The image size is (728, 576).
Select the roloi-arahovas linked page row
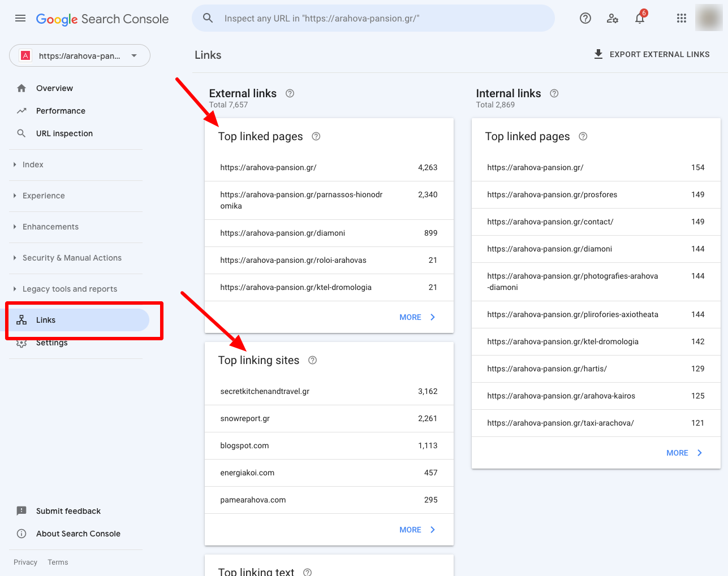[329, 260]
